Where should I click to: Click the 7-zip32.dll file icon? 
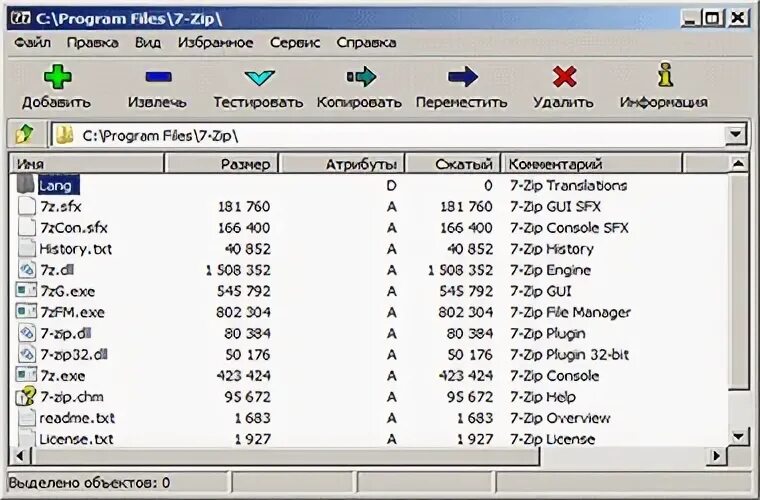(27, 354)
